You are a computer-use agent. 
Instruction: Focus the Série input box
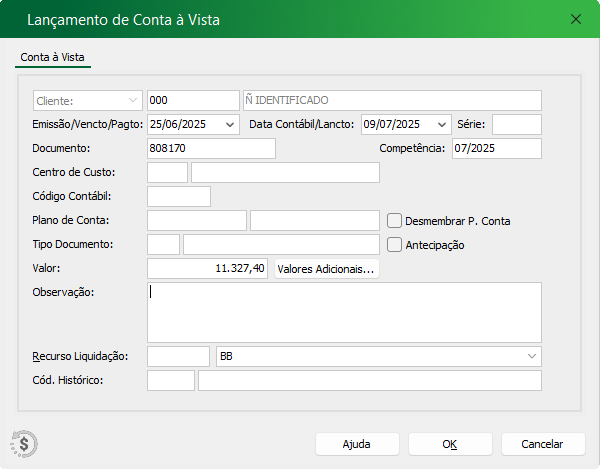(x=517, y=124)
